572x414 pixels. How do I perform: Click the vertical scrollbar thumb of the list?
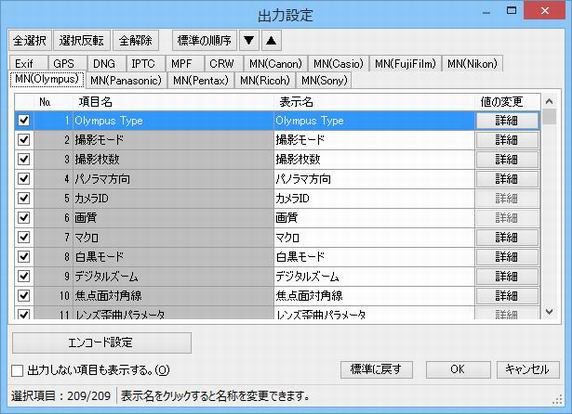point(549,116)
